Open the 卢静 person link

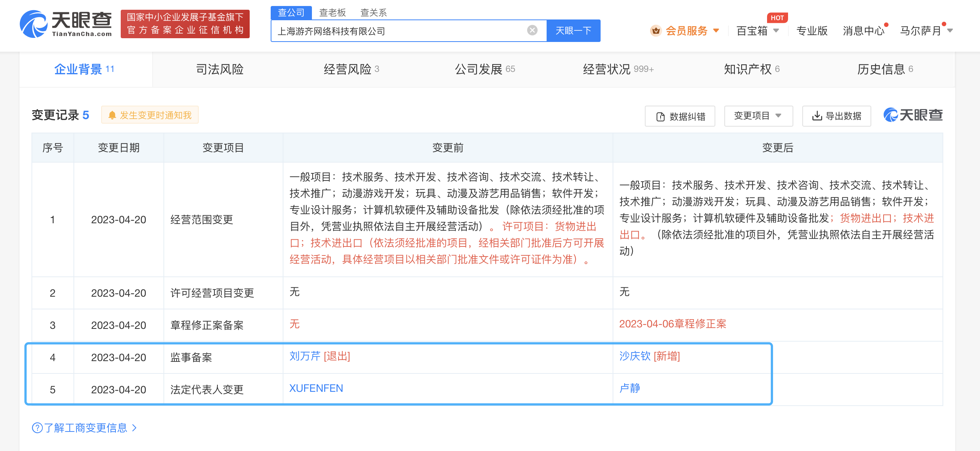[629, 388]
